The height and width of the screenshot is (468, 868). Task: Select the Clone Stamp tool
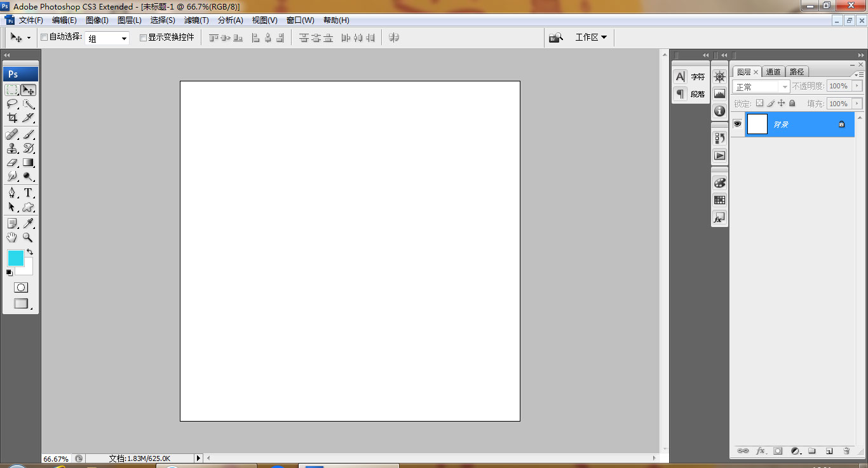12,149
